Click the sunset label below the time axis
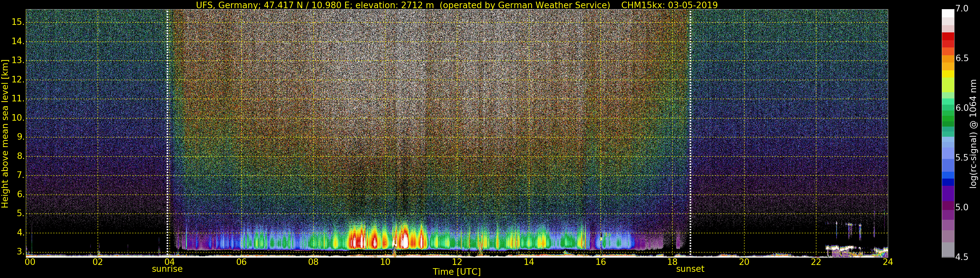980x278 pixels. [690, 269]
